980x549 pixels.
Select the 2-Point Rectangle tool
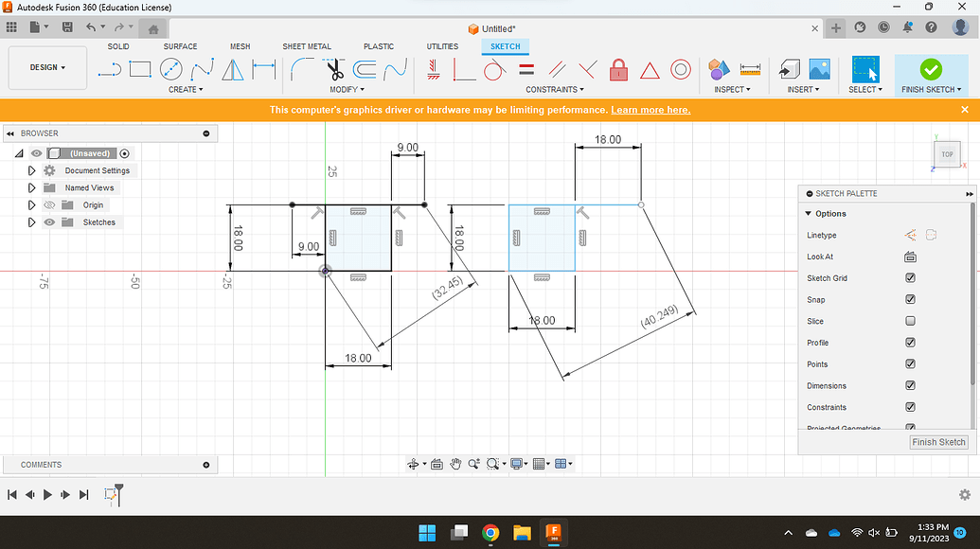pyautogui.click(x=140, y=69)
